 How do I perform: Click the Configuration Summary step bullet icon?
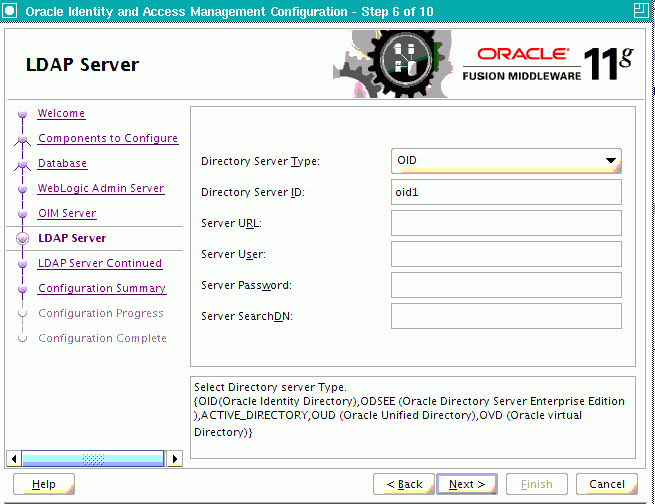(23, 289)
